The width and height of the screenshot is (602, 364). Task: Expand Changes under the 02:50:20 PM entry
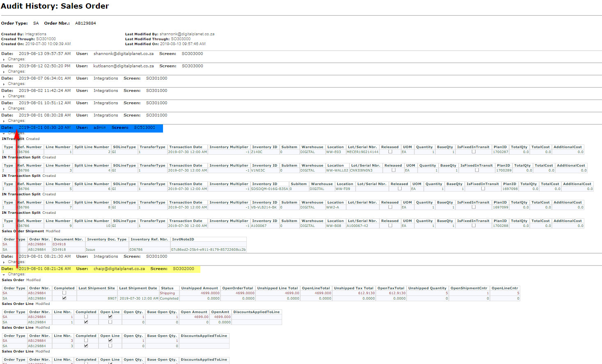[x=4, y=72]
